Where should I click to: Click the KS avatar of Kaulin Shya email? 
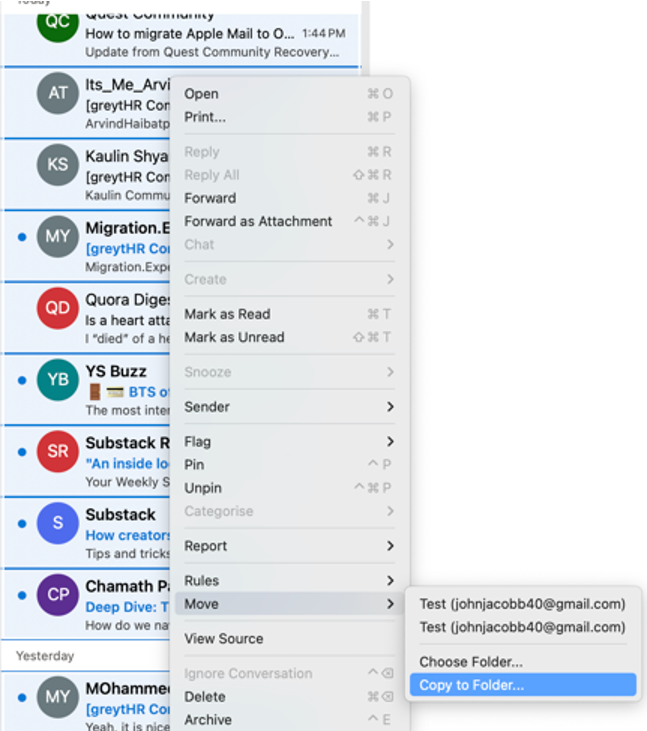pyautogui.click(x=58, y=165)
